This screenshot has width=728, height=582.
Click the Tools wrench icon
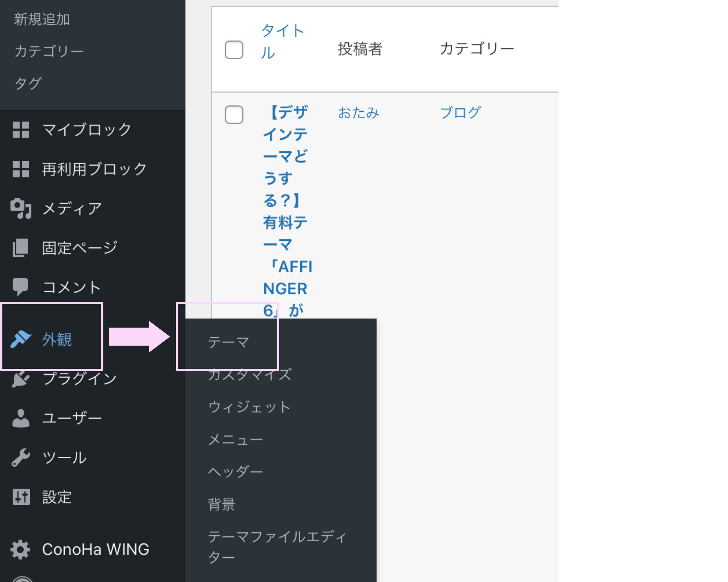21,457
